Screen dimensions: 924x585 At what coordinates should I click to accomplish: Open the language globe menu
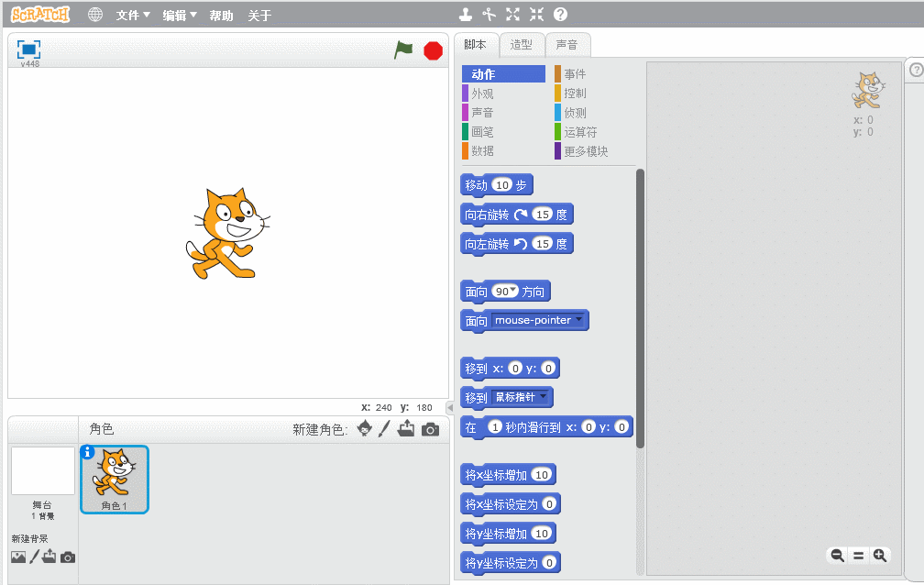95,15
